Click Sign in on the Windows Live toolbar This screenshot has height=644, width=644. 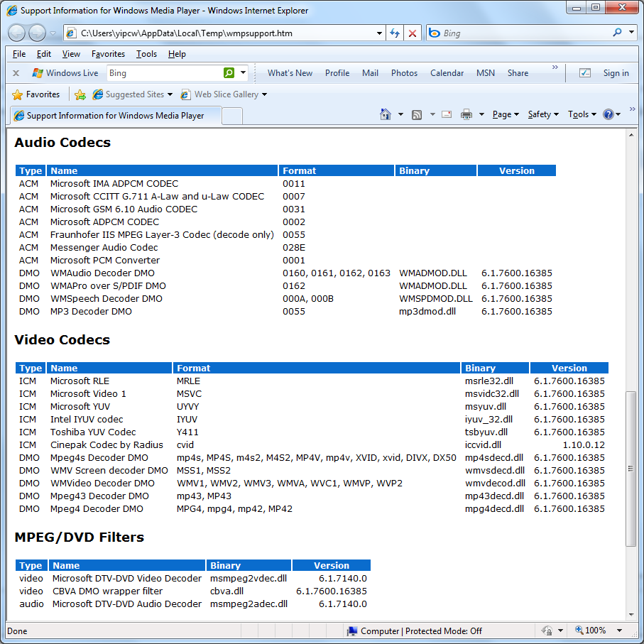pyautogui.click(x=616, y=73)
